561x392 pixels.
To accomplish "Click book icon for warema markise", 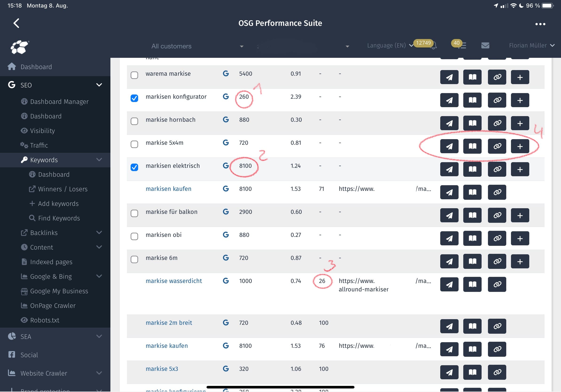I will click(x=472, y=77).
